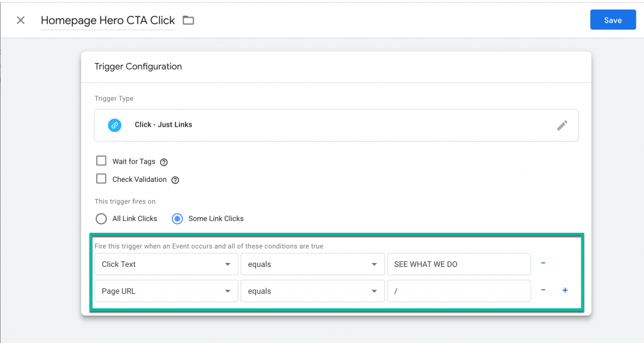
Task: Add a new condition with the plus icon
Action: [565, 290]
